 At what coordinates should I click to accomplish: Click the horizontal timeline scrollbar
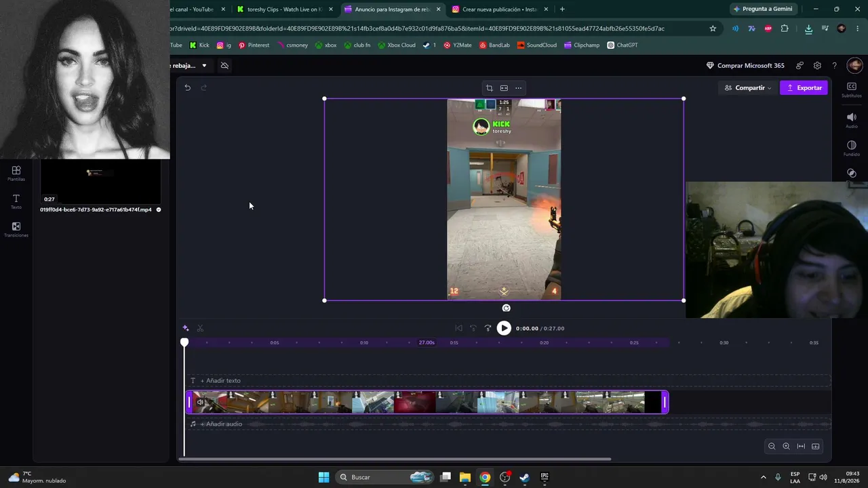click(395, 459)
